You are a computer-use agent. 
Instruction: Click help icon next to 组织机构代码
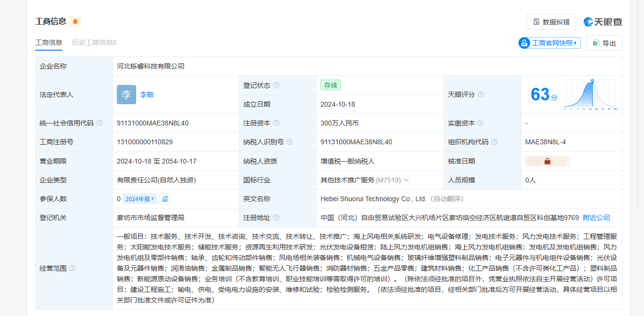[494, 142]
